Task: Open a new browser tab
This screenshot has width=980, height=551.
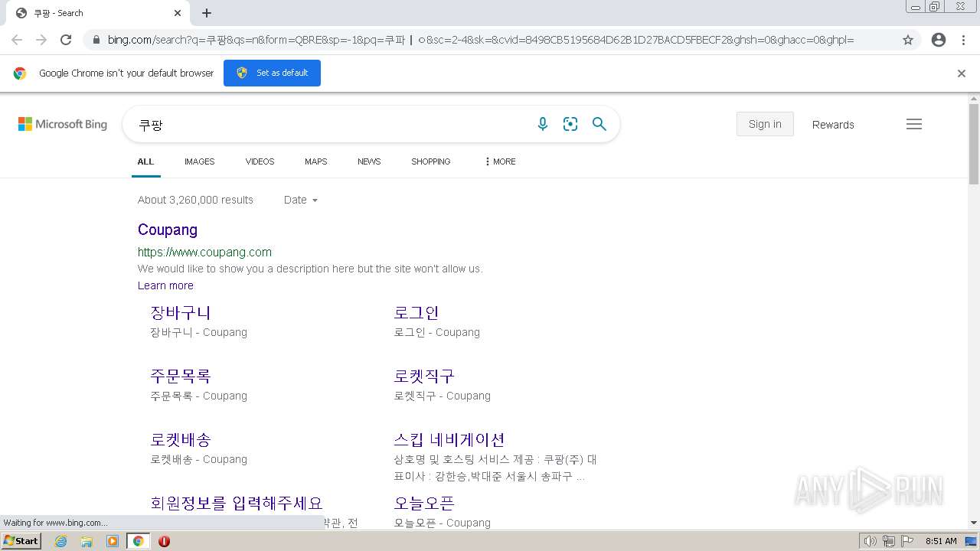Action: (x=207, y=13)
